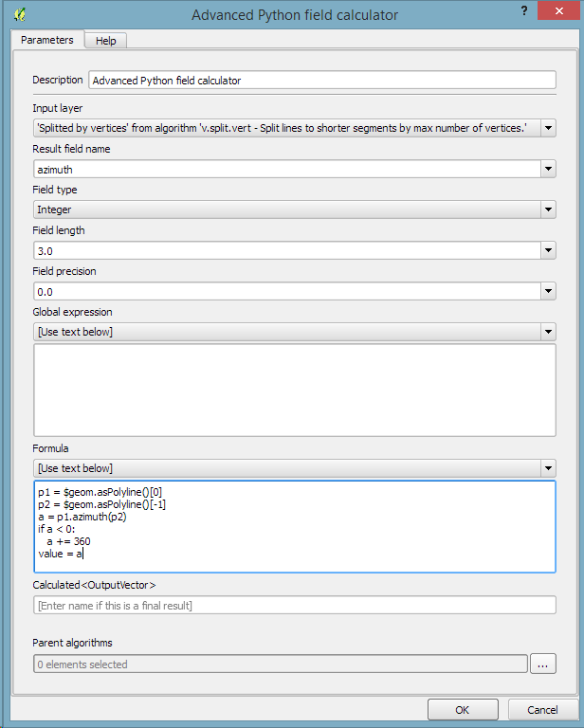
Task: Click inside the empty Global expression text box
Action: [x=294, y=389]
